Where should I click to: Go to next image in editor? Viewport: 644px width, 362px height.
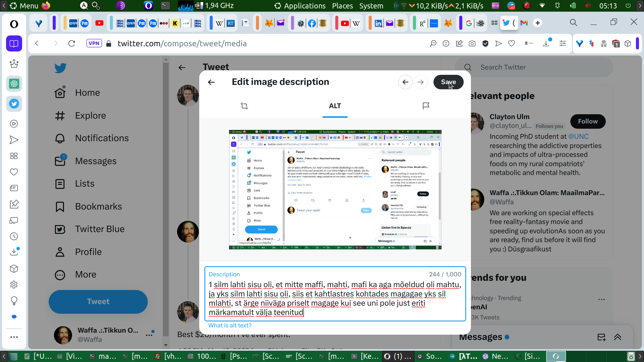pos(421,82)
